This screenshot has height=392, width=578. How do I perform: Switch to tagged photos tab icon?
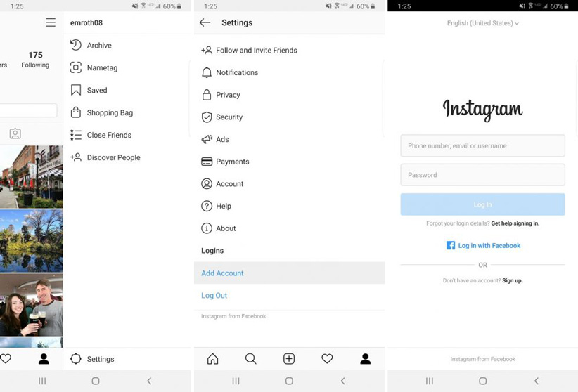pos(15,133)
